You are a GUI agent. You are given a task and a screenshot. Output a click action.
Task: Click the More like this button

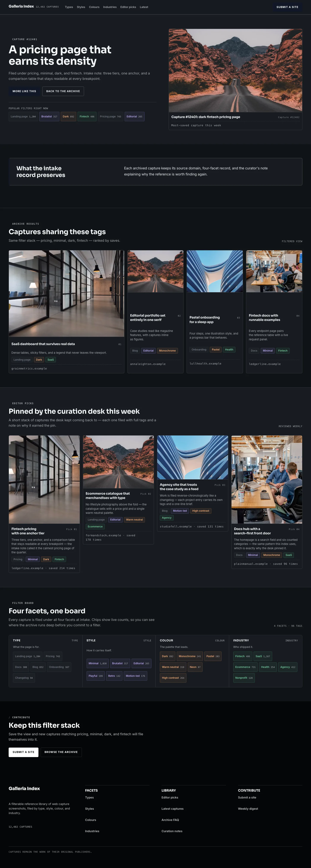click(24, 91)
